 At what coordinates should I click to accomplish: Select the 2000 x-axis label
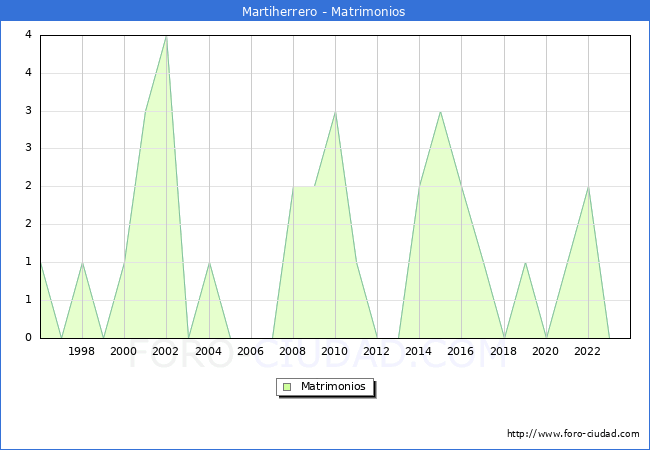[124, 351]
